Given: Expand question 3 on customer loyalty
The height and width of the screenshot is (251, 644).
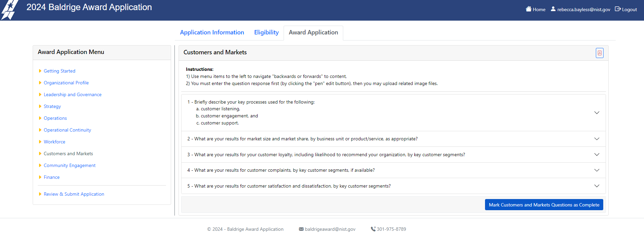Looking at the screenshot, I should (597, 155).
